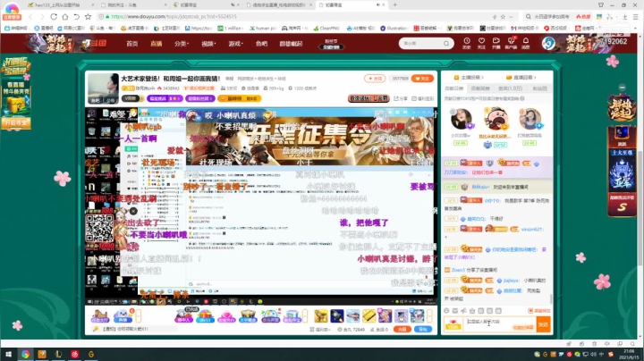Viewport: 644px width, 361px height.
Task: Click the rocket gift icon in gift bar
Action: coord(337,316)
